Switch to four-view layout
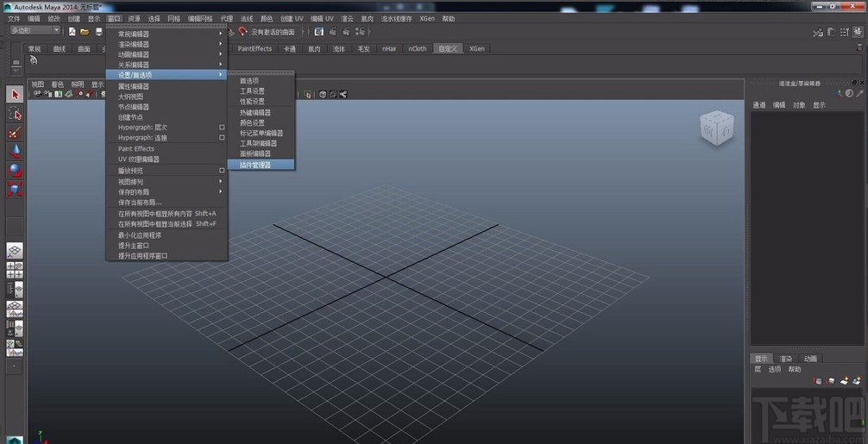The width and height of the screenshot is (868, 444). tap(15, 270)
